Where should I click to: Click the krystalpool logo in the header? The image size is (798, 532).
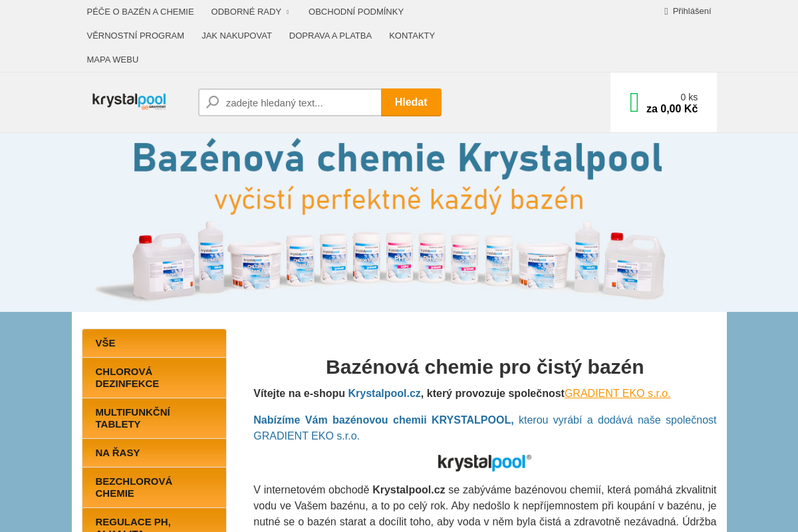point(129,100)
